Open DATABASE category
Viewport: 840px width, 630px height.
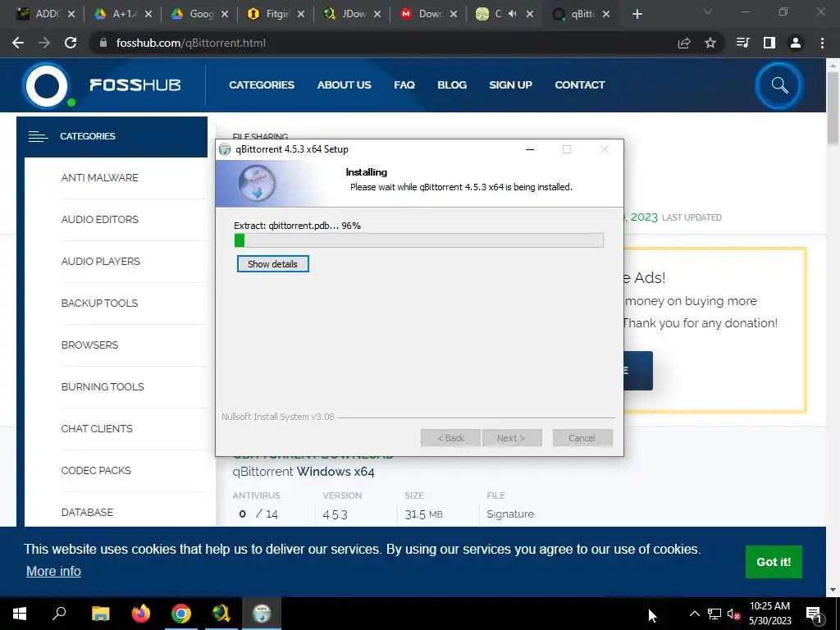point(87,512)
